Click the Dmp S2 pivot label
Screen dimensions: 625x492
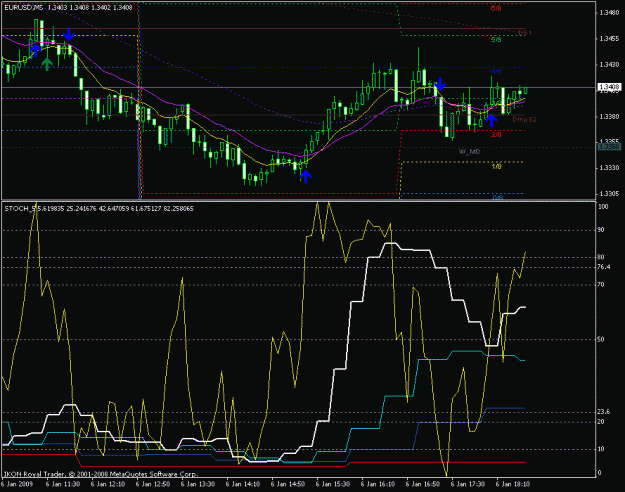(x=524, y=120)
